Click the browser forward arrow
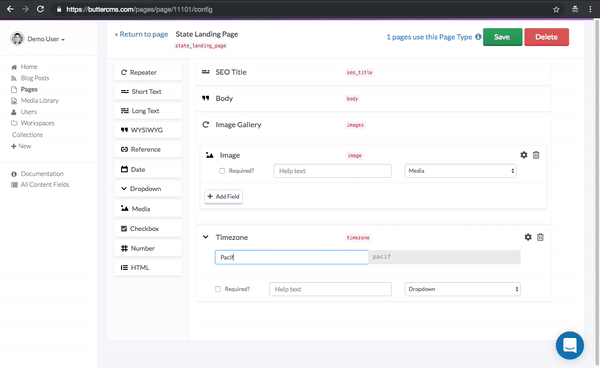The height and width of the screenshot is (368, 600). pos(25,9)
